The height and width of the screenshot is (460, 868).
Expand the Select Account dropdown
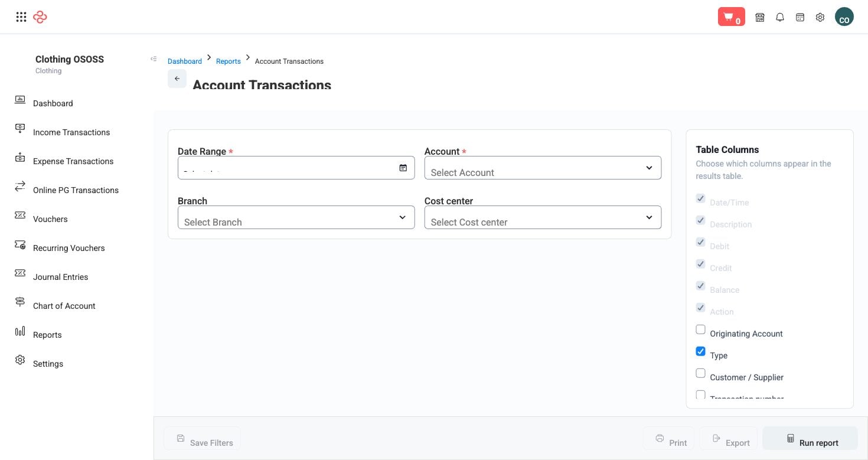click(543, 168)
